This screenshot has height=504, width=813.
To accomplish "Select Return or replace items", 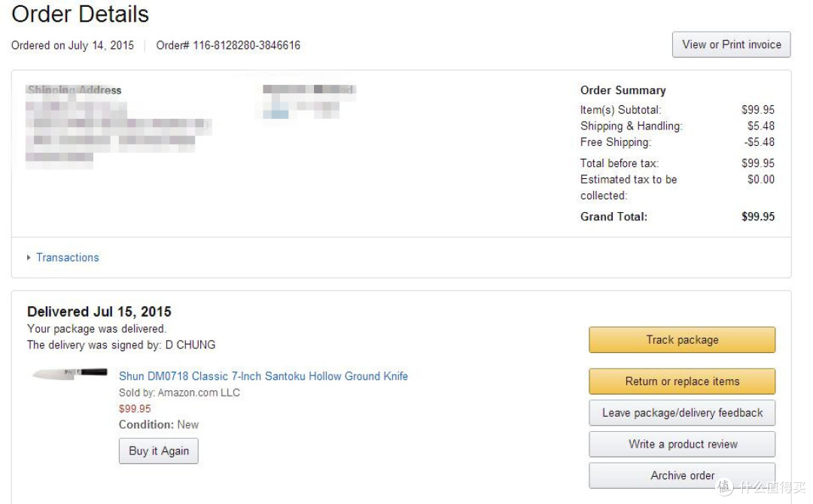I will (682, 381).
